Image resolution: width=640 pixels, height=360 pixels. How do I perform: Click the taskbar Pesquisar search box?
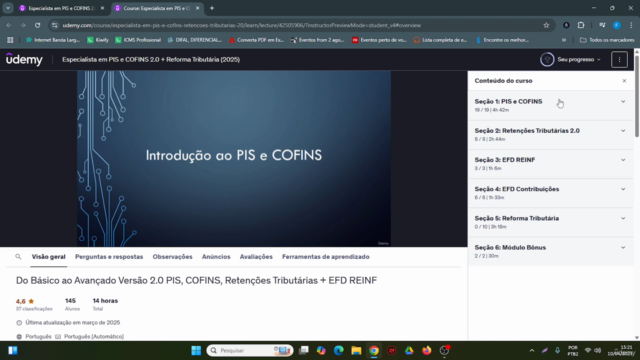[x=250, y=351]
